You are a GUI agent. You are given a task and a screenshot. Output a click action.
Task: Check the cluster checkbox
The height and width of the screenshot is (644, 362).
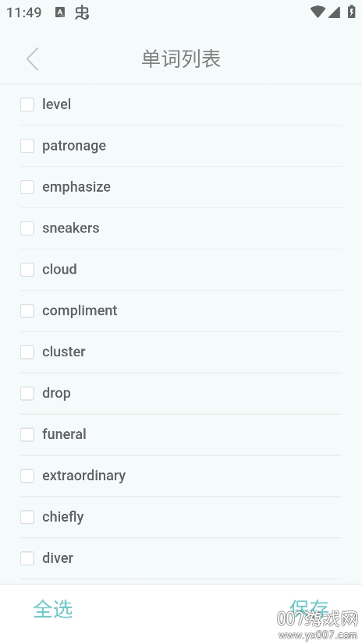coord(27,352)
